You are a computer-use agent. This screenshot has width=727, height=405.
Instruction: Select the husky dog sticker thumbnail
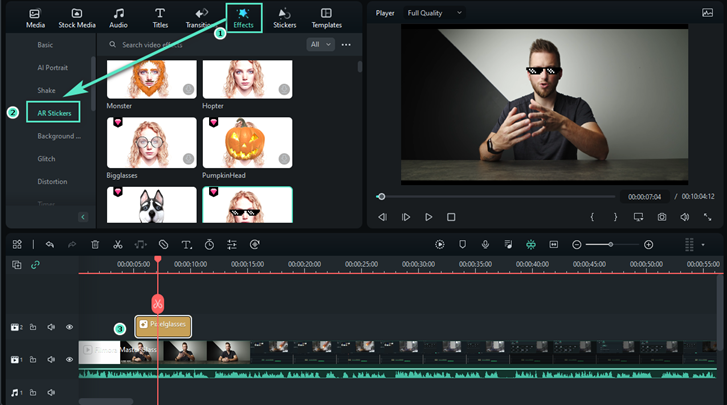(152, 205)
